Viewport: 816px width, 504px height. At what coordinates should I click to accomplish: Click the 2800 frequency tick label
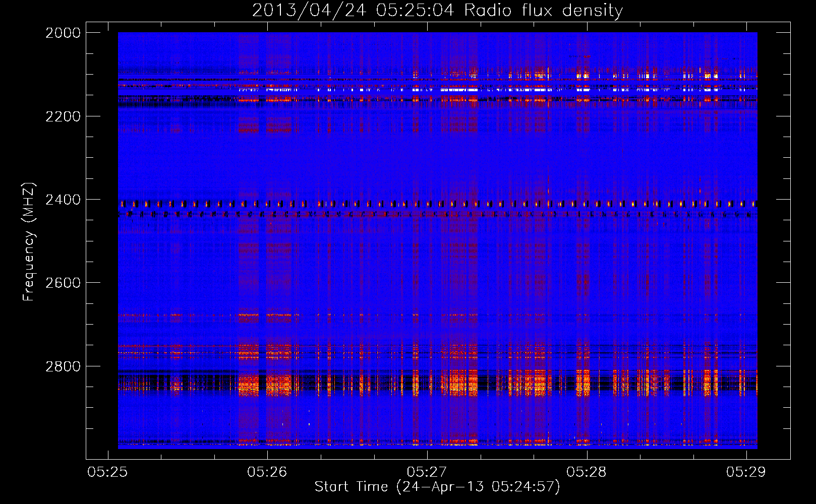[63, 366]
